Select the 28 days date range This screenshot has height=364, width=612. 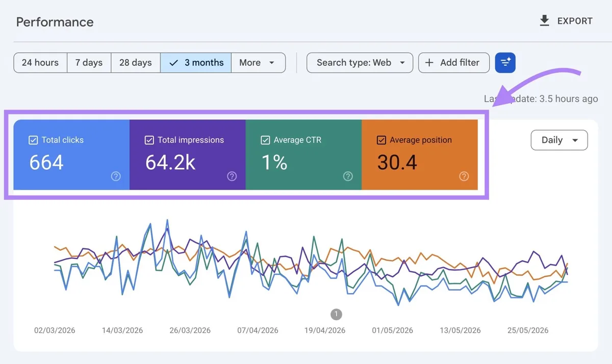coord(136,63)
